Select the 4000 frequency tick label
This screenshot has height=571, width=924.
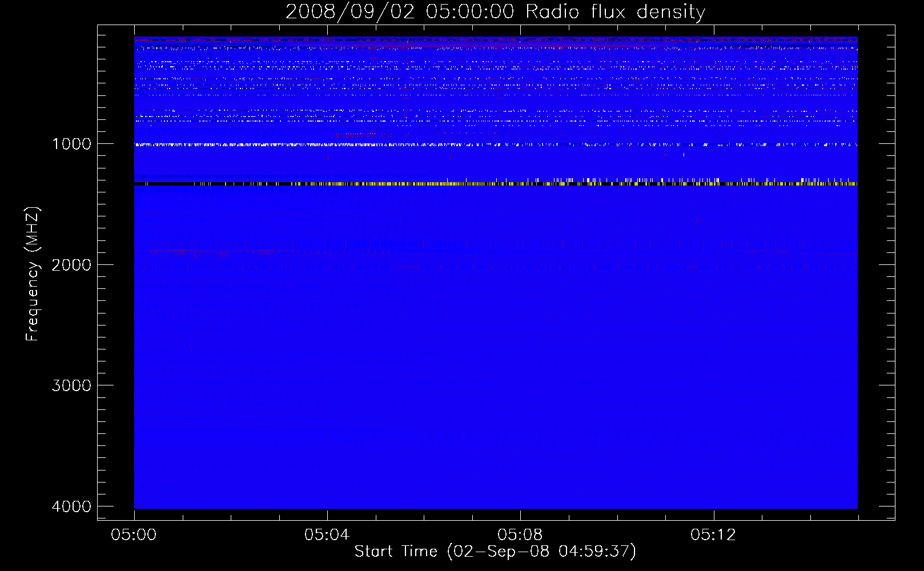(71, 506)
